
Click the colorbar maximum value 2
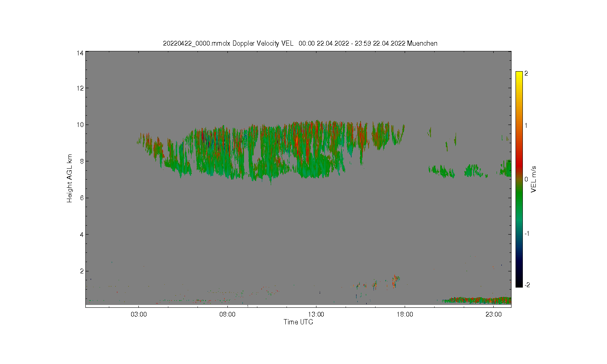pyautogui.click(x=526, y=74)
